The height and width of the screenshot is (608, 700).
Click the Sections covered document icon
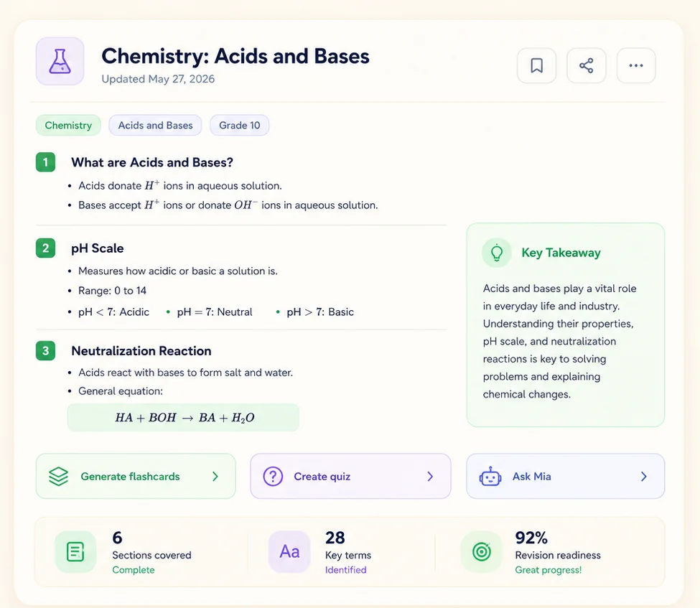pos(75,552)
